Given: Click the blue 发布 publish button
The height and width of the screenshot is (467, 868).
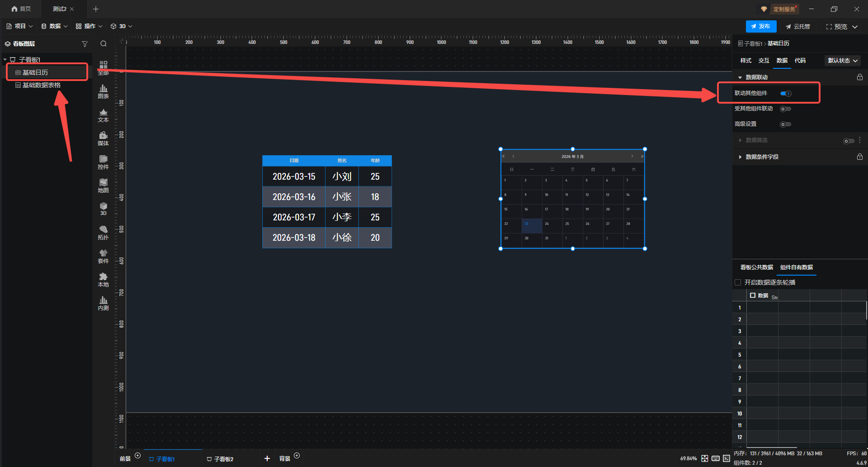Looking at the screenshot, I should [x=761, y=27].
